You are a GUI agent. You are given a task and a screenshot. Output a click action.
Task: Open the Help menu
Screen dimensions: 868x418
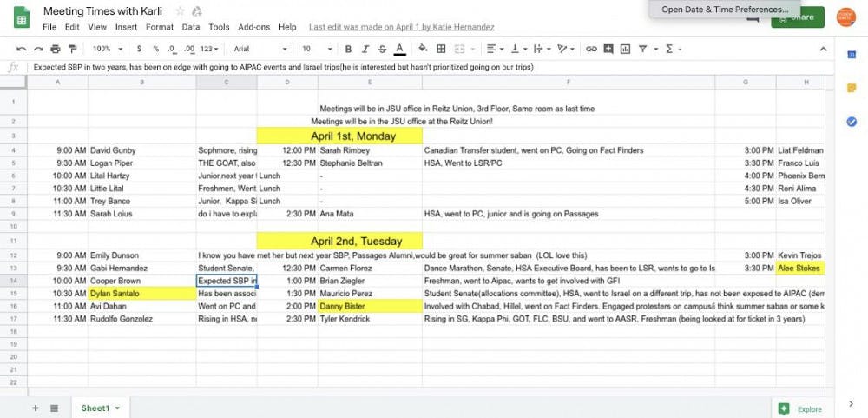click(x=287, y=27)
